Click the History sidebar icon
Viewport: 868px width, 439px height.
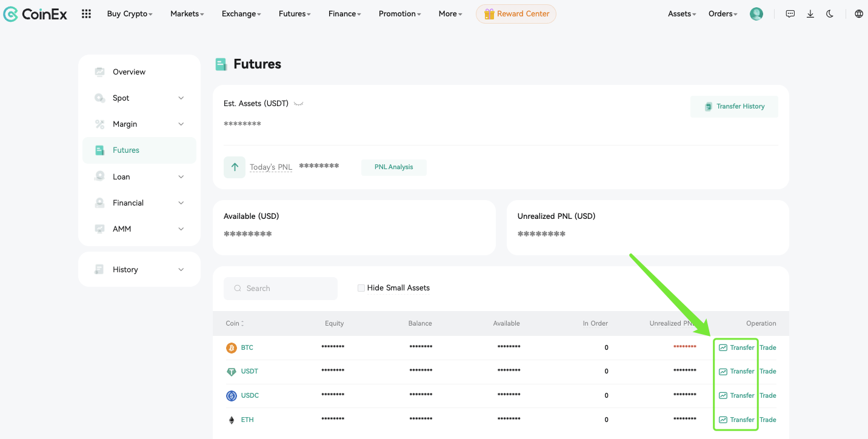pos(99,269)
